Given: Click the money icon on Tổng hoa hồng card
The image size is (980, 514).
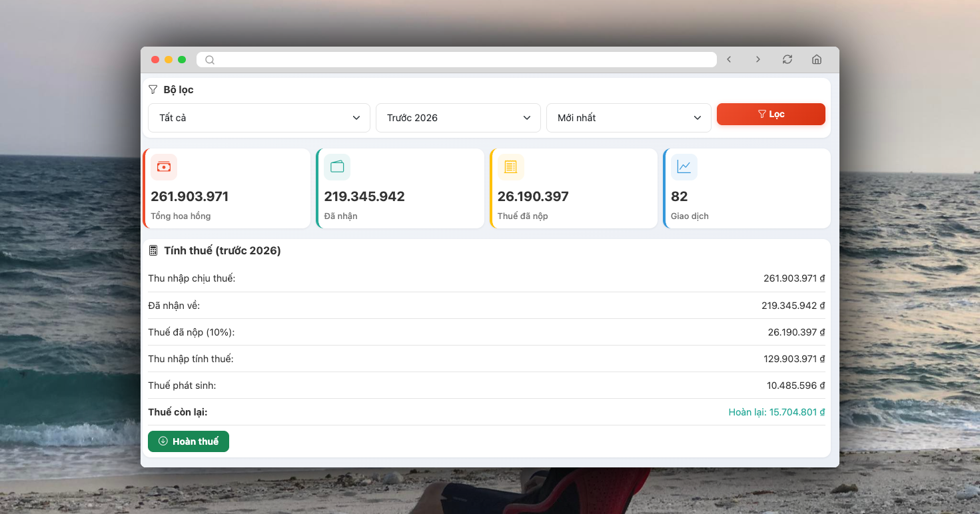Looking at the screenshot, I should coord(164,167).
